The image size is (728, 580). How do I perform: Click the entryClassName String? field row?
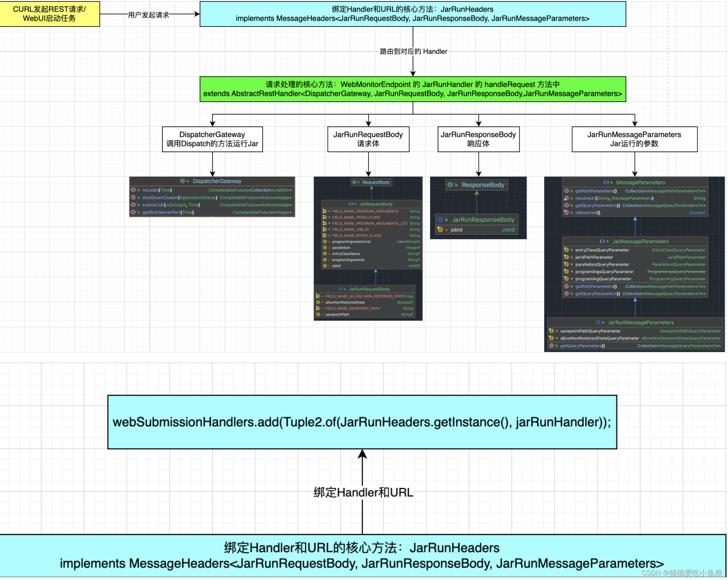click(371, 254)
